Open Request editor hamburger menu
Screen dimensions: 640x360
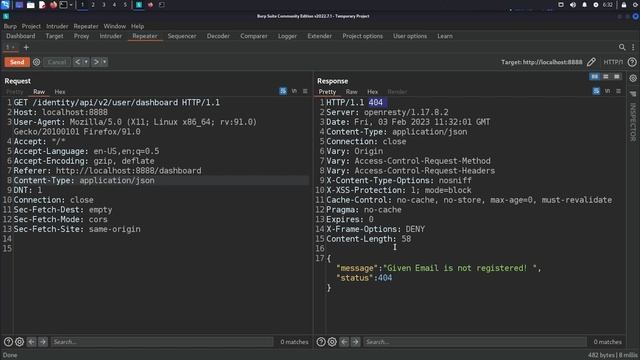click(305, 91)
